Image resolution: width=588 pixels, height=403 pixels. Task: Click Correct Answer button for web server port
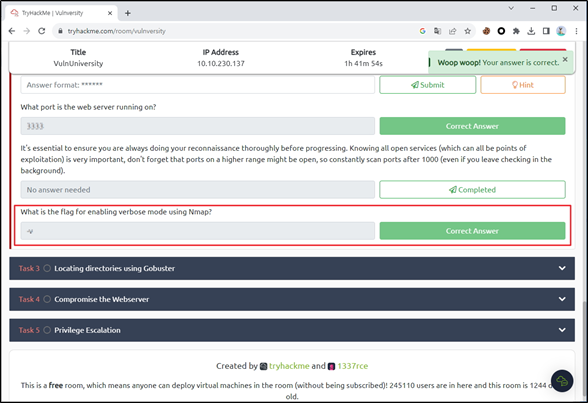click(472, 126)
